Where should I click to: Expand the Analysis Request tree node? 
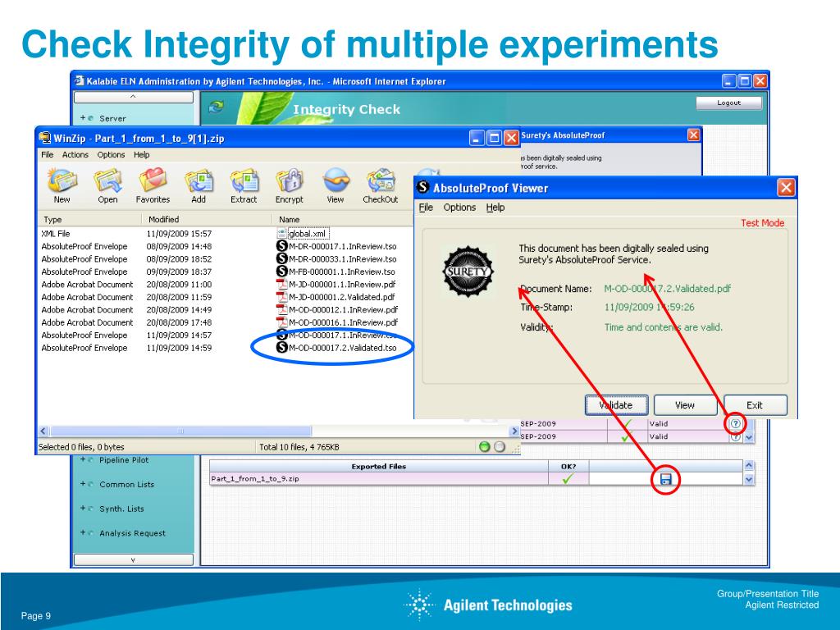83,532
